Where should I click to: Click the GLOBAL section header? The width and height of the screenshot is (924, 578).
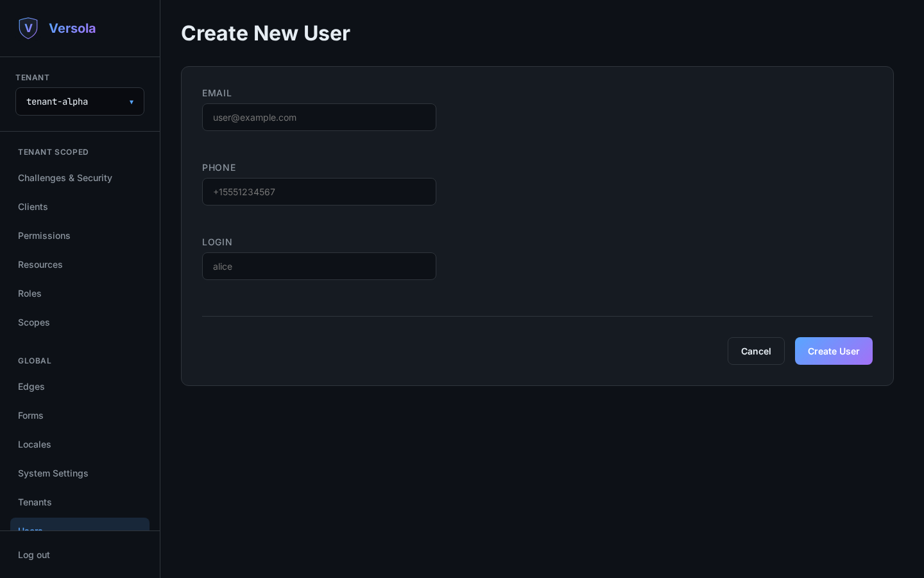[35, 361]
